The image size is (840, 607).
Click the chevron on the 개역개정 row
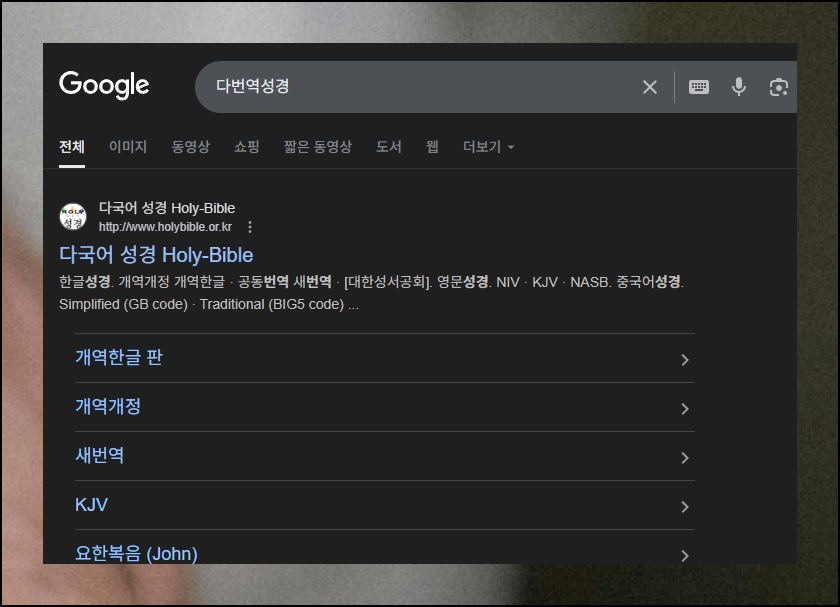[685, 409]
